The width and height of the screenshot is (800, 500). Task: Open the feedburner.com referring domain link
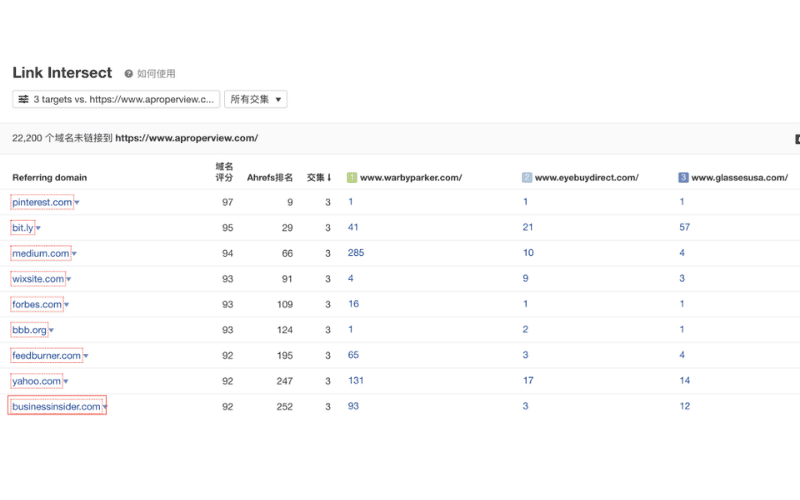(46, 355)
